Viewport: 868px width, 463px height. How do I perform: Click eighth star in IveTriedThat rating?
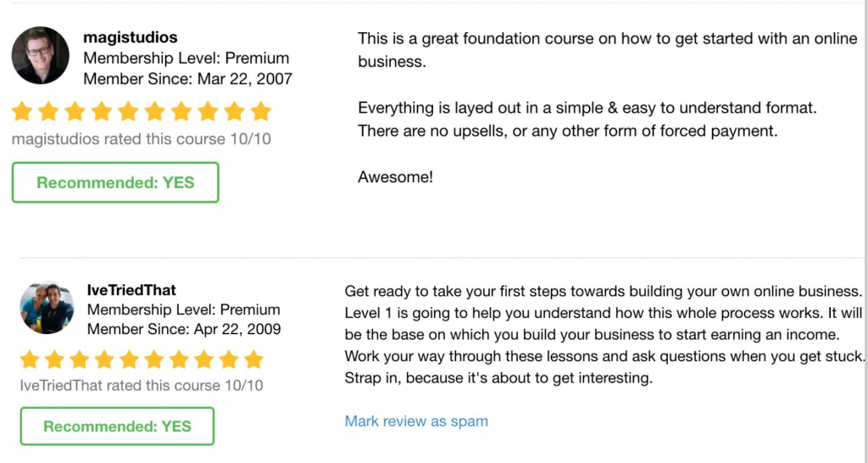(x=204, y=360)
